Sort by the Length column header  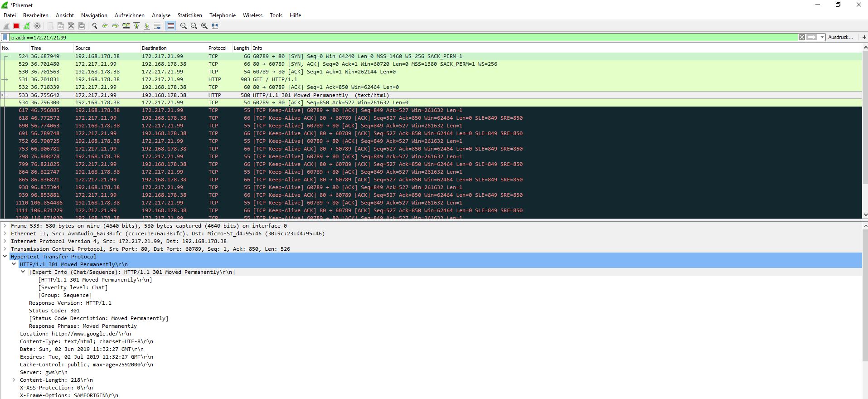click(x=241, y=48)
